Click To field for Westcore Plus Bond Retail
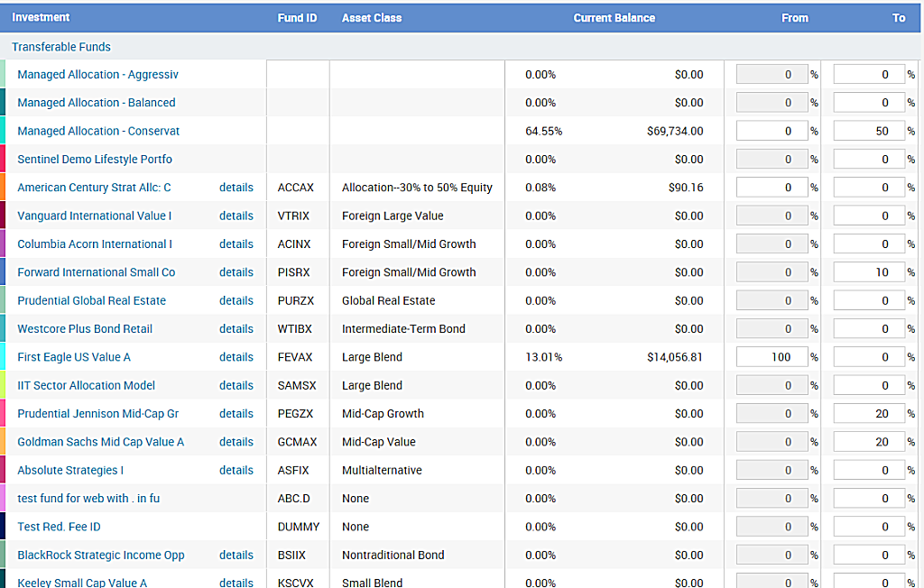 coord(869,329)
